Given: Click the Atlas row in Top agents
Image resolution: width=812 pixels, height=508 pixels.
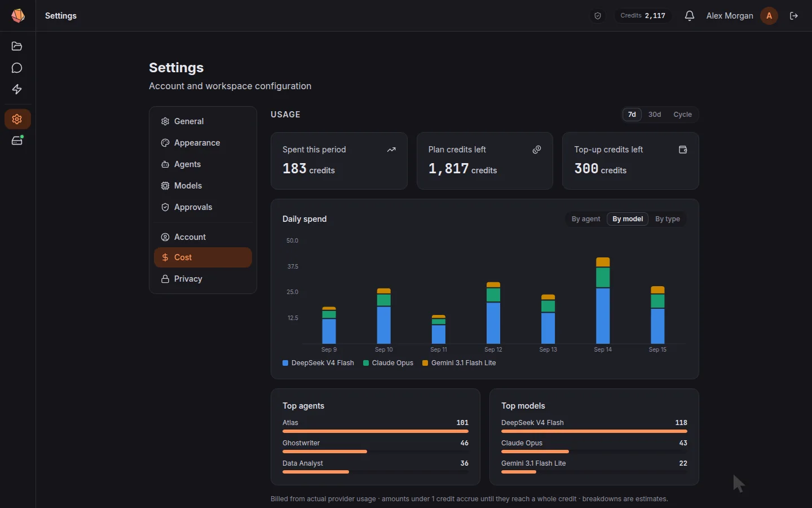Looking at the screenshot, I should pyautogui.click(x=376, y=426).
